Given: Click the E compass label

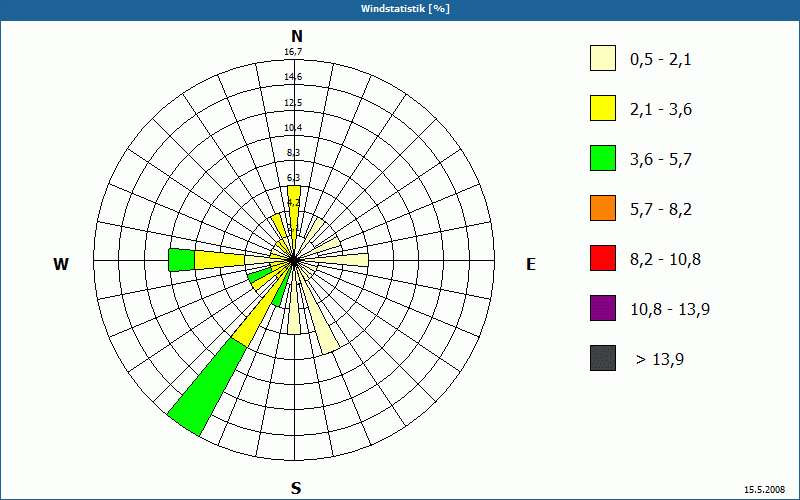Looking at the screenshot, I should pos(531,264).
